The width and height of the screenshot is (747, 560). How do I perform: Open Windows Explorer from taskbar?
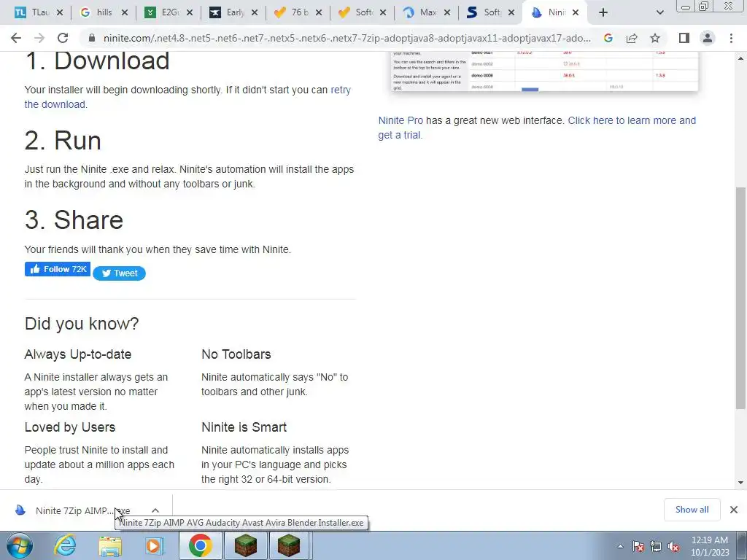pyautogui.click(x=110, y=545)
